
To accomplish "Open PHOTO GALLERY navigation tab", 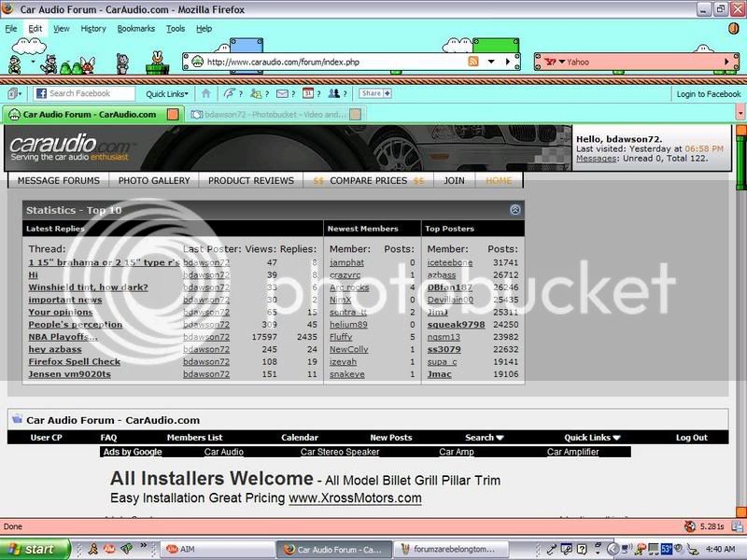I will (154, 180).
